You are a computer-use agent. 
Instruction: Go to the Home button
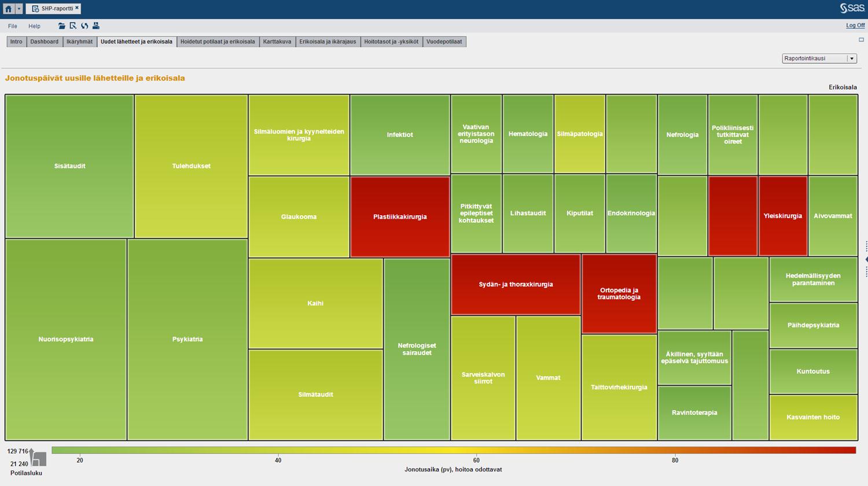8,9
